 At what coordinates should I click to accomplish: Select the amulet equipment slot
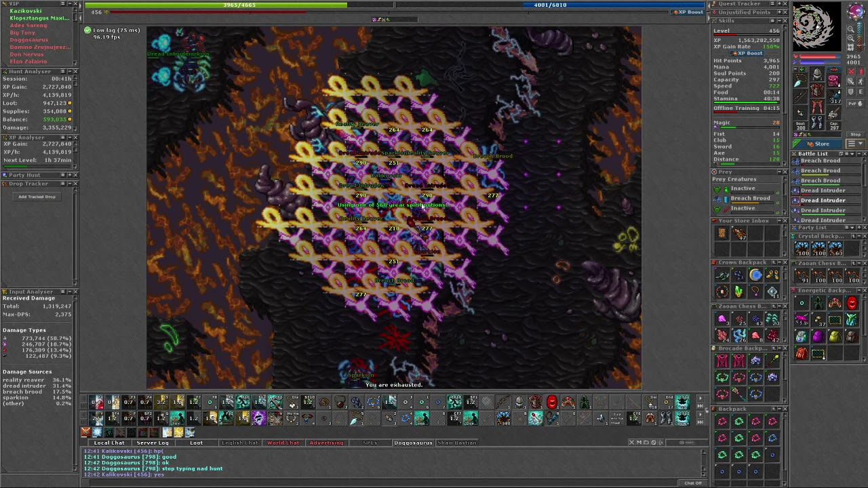click(x=801, y=79)
